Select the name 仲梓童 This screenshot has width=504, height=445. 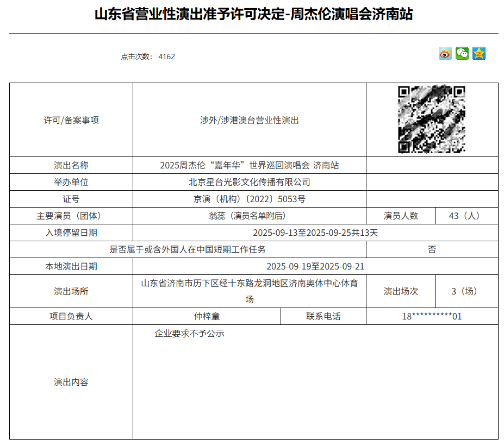(x=207, y=316)
